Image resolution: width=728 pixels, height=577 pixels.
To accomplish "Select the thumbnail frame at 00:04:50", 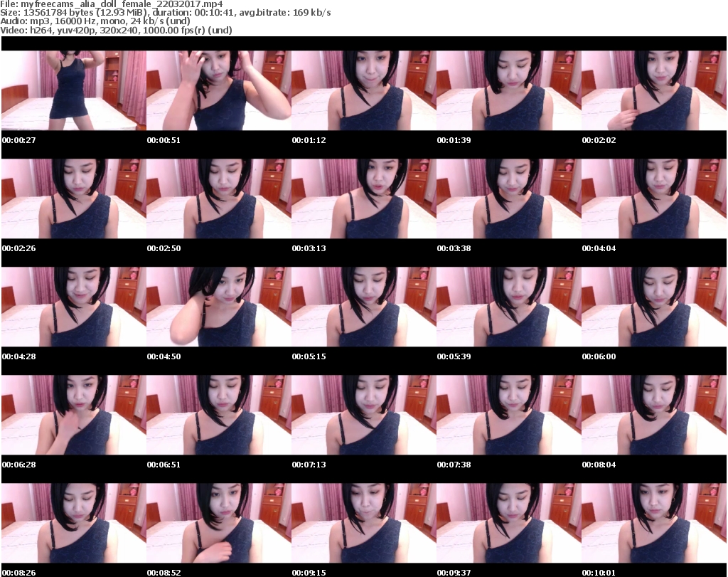I will coord(219,307).
